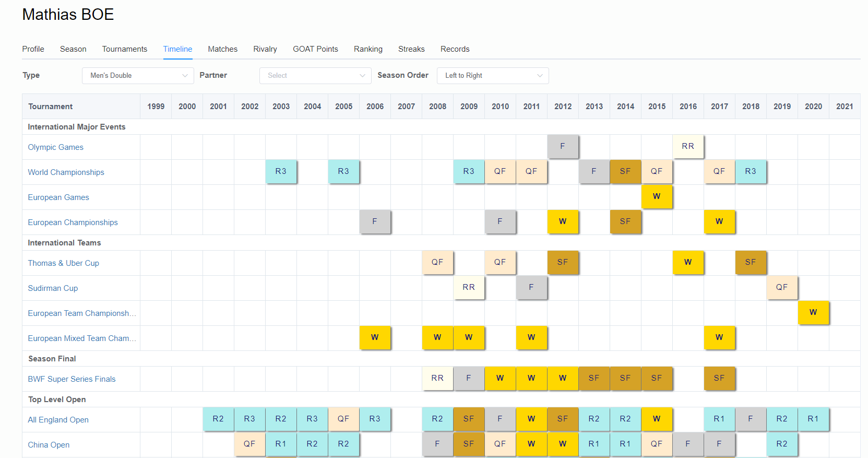
Task: Click European Mixed Team 2006 W cell
Action: tap(375, 337)
